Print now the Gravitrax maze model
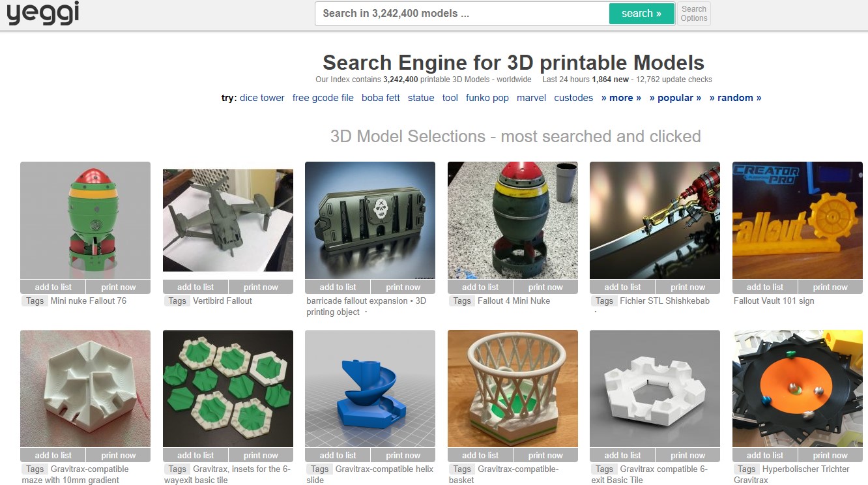 pyautogui.click(x=118, y=455)
